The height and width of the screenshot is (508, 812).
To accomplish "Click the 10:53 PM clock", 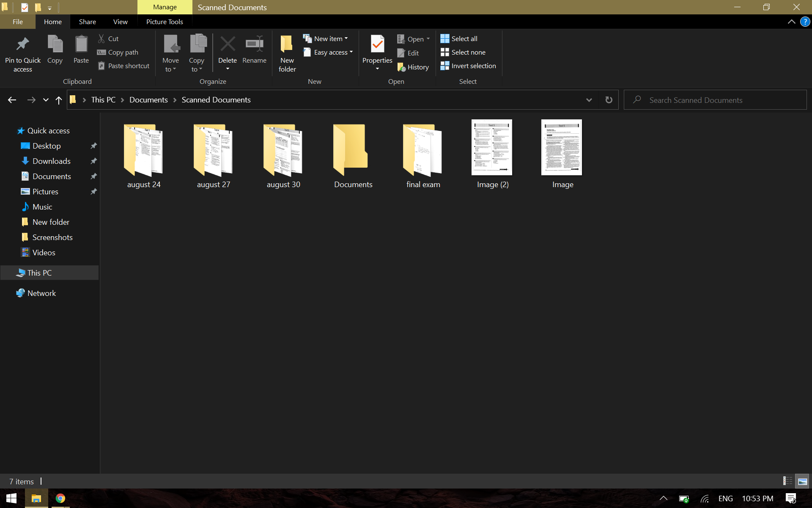I will [x=757, y=498].
